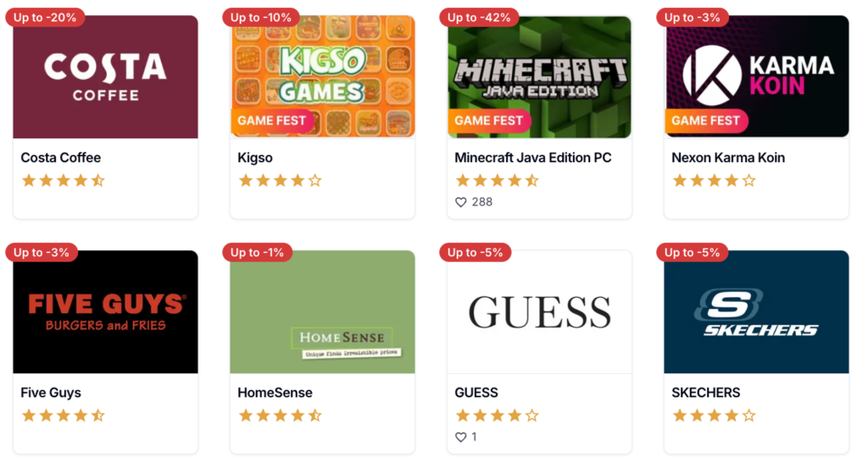868x470 pixels.
Task: Click the Up to -20% discount badge
Action: pos(45,17)
